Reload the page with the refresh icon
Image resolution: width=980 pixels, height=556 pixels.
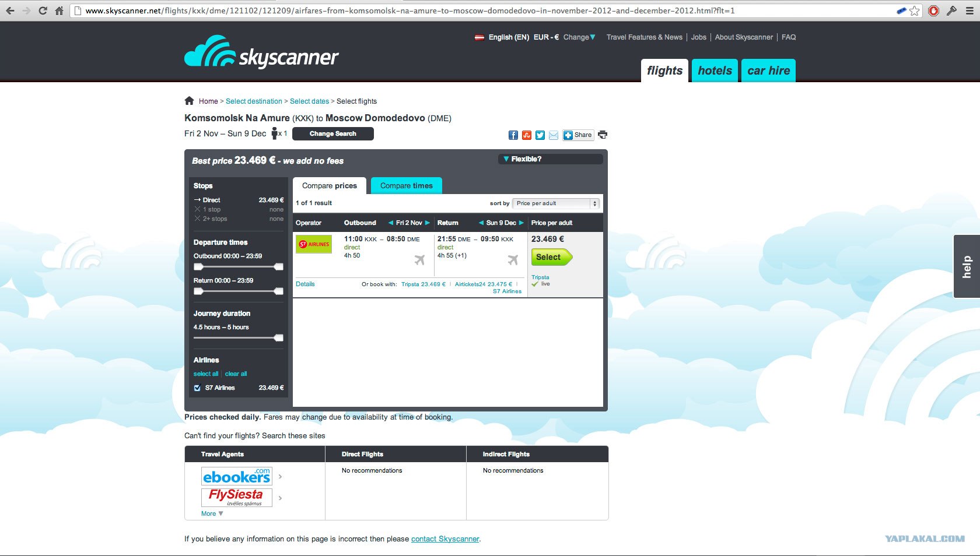[43, 10]
